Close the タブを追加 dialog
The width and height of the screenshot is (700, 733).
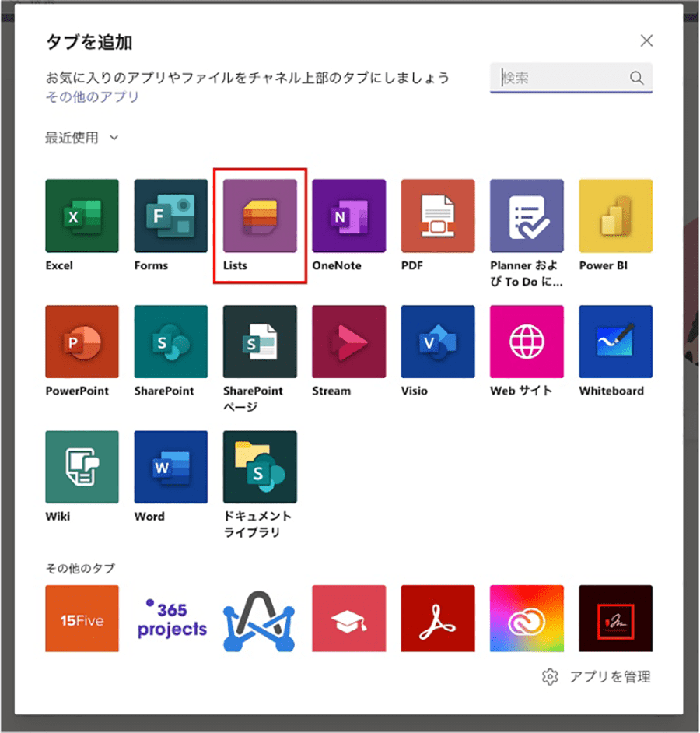tap(646, 40)
